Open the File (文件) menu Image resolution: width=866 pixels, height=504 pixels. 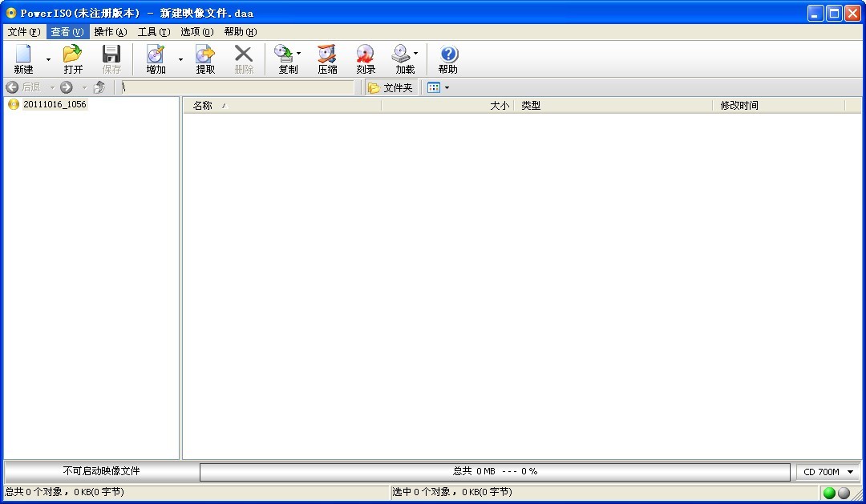pos(23,32)
